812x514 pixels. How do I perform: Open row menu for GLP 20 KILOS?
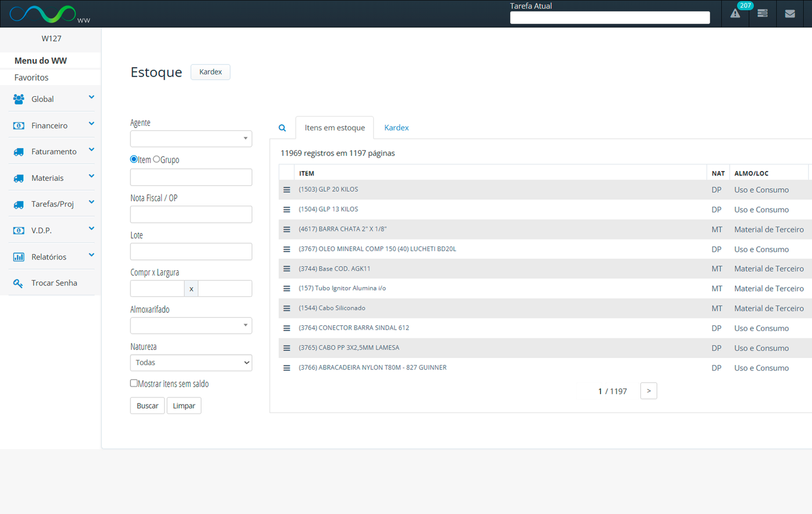coord(287,190)
